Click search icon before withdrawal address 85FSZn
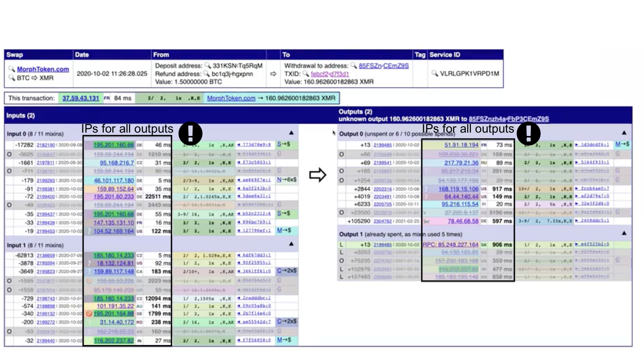 tap(354, 65)
